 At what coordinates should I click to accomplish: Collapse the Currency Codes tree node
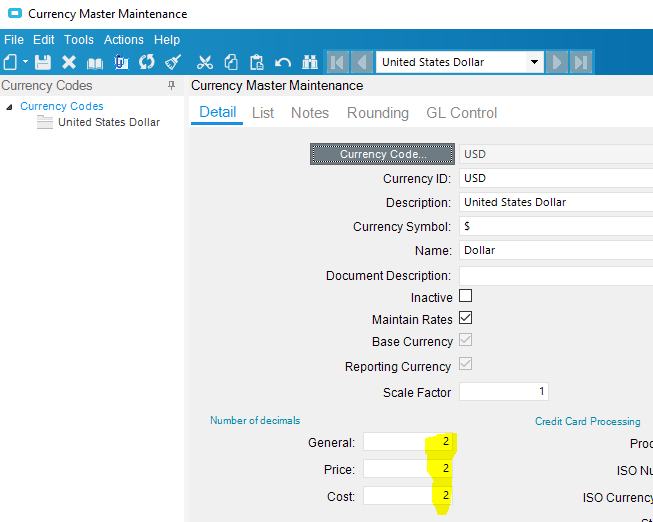pos(9,107)
